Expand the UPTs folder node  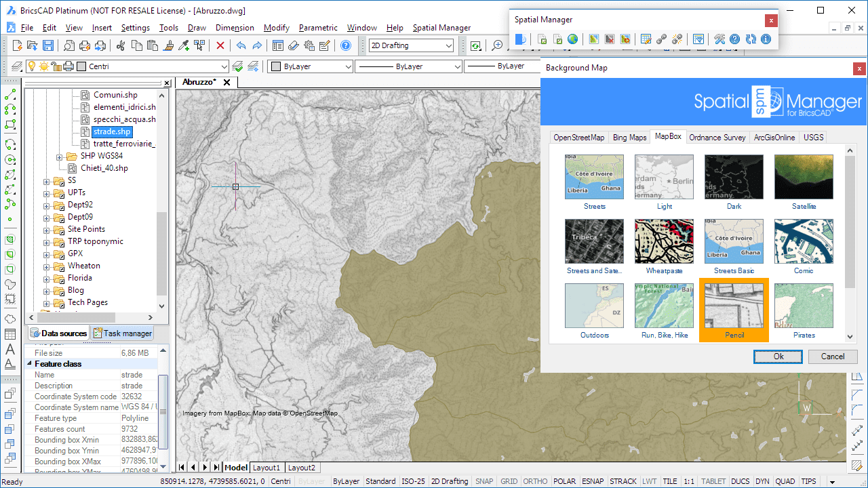[47, 193]
